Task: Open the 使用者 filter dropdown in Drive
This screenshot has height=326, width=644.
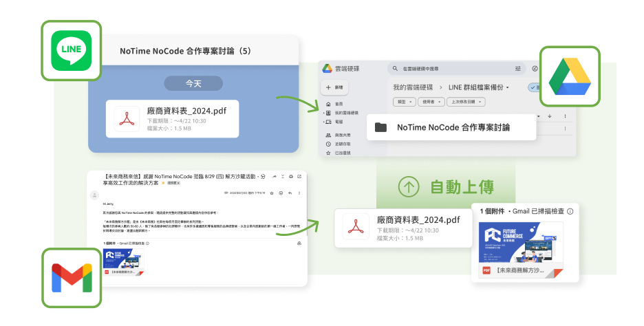Action: coord(431,102)
